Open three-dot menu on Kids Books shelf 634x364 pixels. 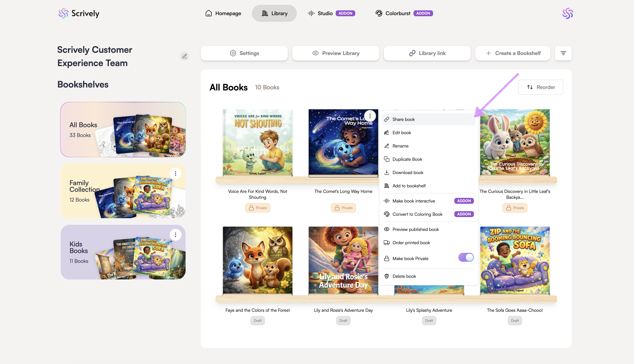coord(175,234)
